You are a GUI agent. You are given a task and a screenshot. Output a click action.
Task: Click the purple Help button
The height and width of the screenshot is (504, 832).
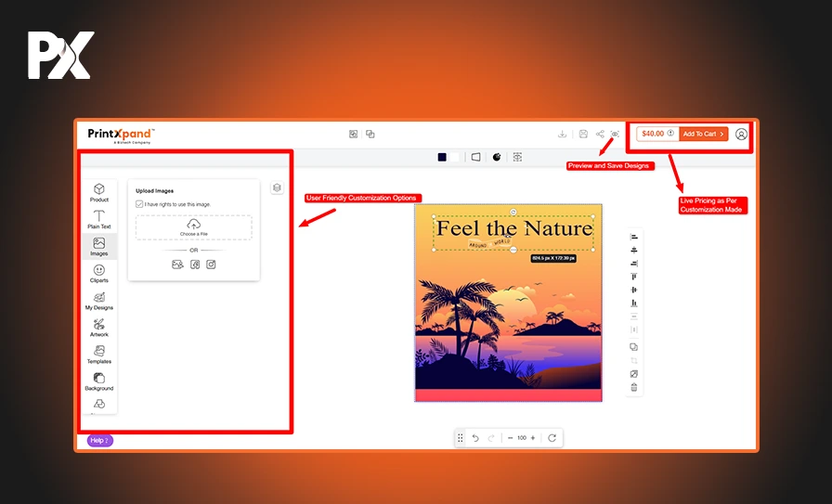pyautogui.click(x=99, y=440)
